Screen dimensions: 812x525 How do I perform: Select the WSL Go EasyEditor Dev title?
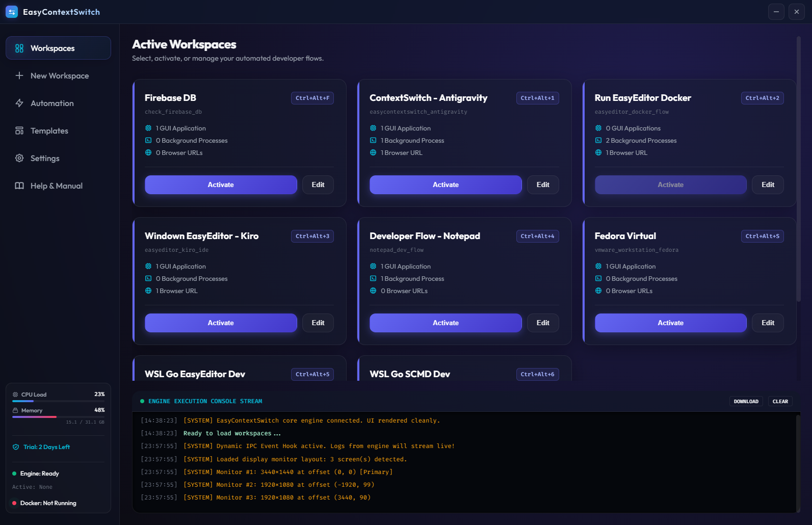point(195,374)
